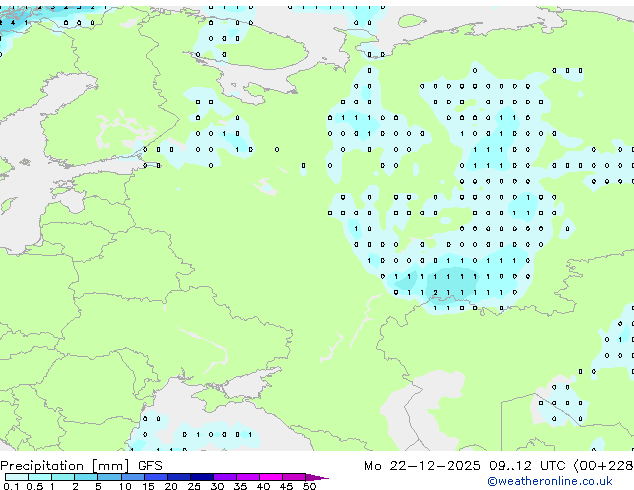Select the 30–35 mm purple swatch
Viewport: 634px width, 490px height.
pyautogui.click(x=225, y=477)
